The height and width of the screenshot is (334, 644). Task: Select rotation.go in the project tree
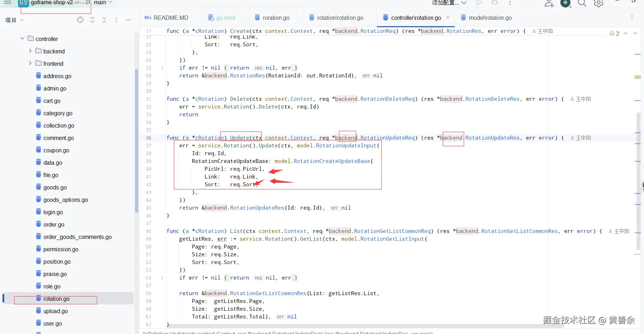pyautogui.click(x=56, y=299)
